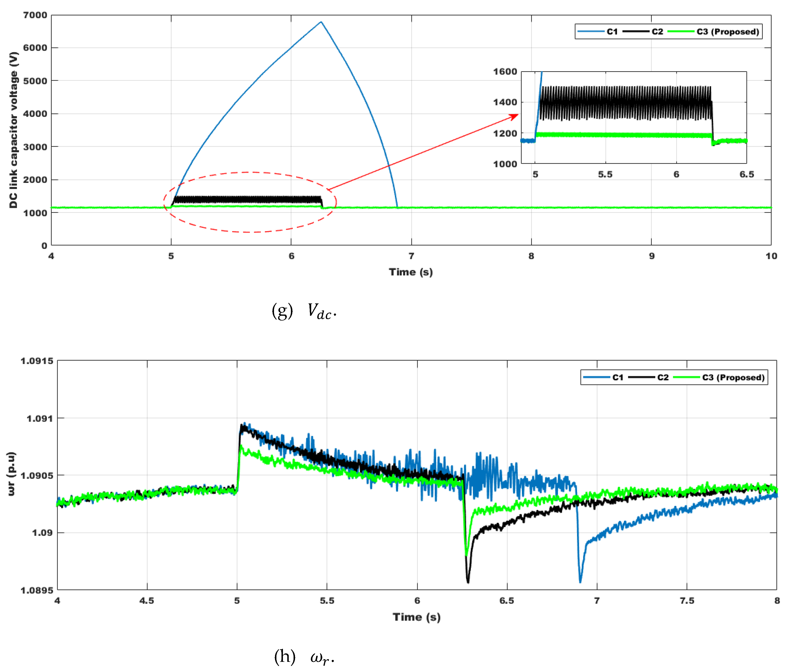
Task: Click the 1.0915 tick label on bottom y-axis
Action: click(x=37, y=361)
